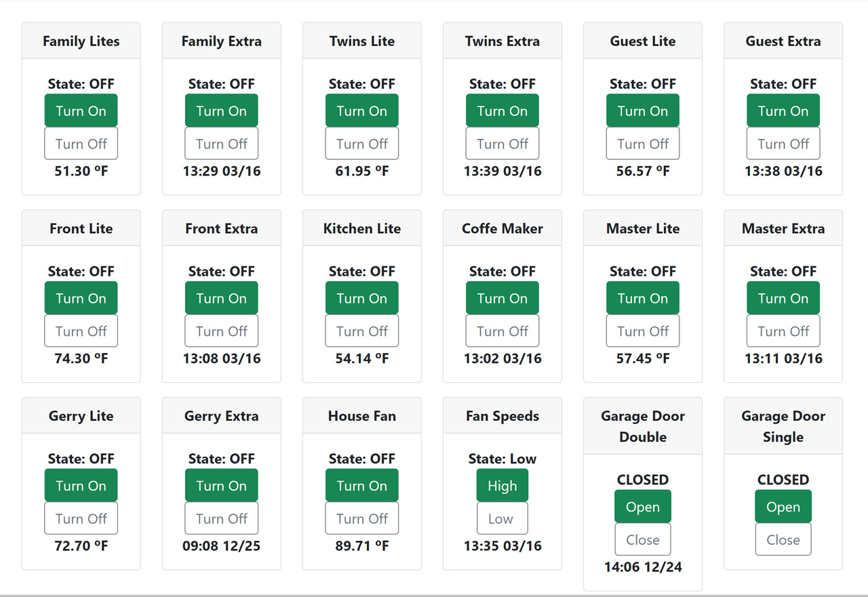Viewport: 868px width, 597px height.
Task: Turn on the Family Lites switch
Action: [x=81, y=110]
